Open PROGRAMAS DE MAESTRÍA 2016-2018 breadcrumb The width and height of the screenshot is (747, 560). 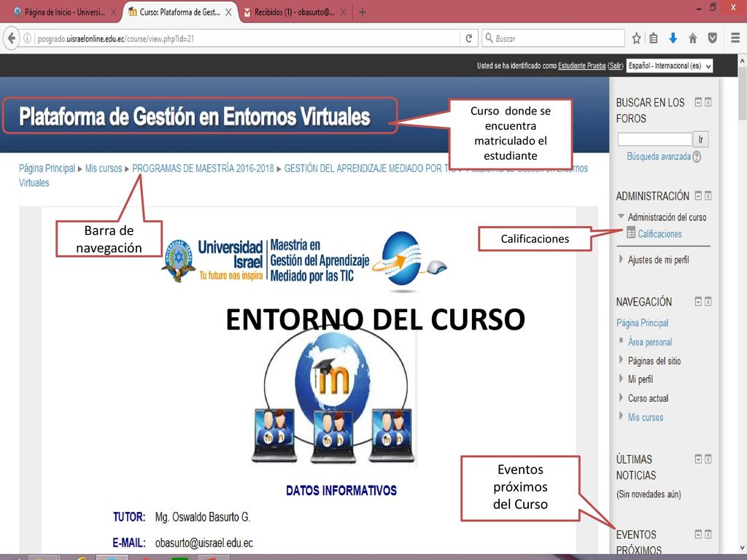[x=203, y=168]
